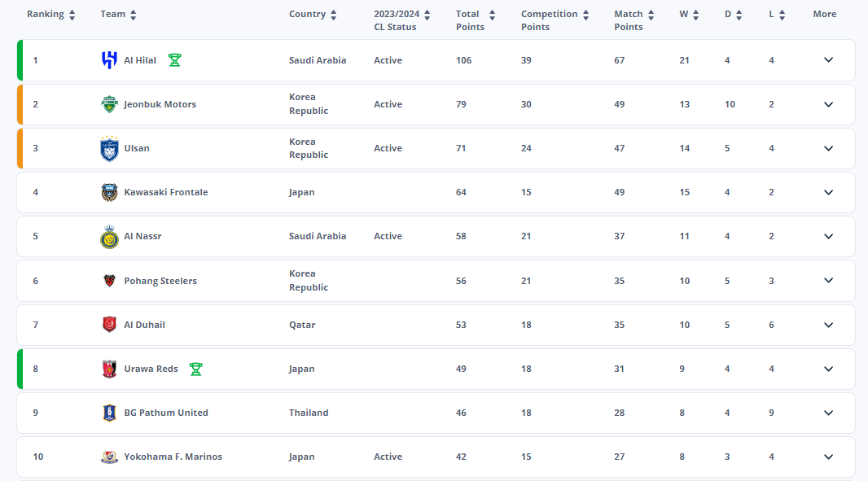Click the Jeonbuk Motors club crest

coord(109,104)
